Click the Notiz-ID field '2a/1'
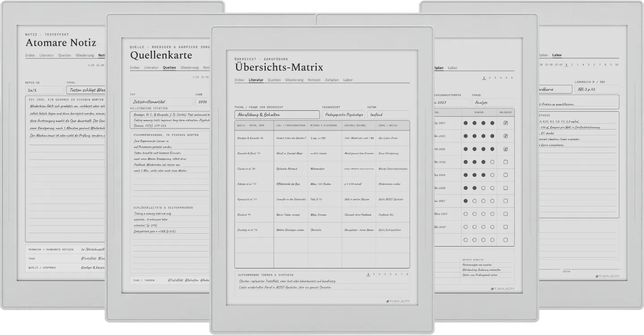The height and width of the screenshot is (335, 644). coord(44,90)
